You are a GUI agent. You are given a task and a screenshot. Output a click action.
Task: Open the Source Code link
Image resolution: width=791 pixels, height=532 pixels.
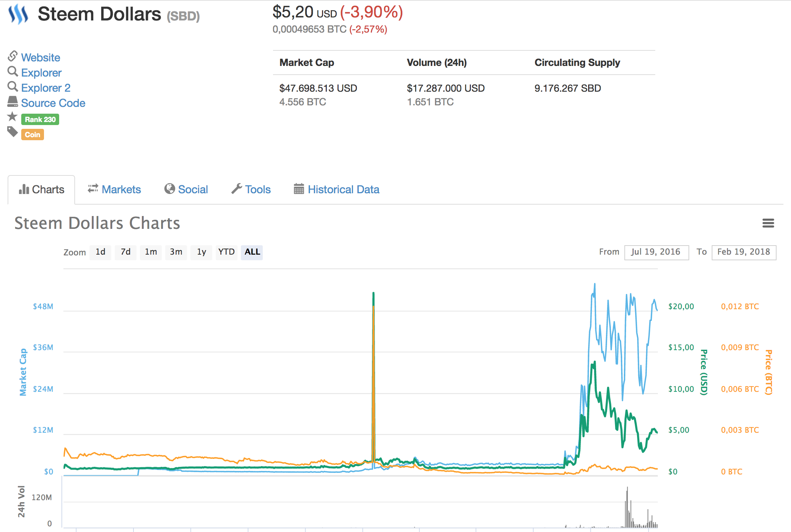(x=53, y=103)
